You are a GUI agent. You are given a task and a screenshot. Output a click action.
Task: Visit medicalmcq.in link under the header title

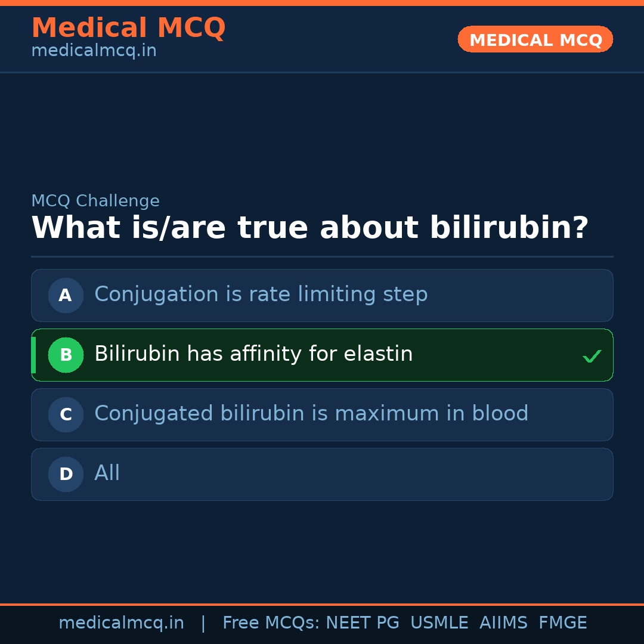coord(94,51)
